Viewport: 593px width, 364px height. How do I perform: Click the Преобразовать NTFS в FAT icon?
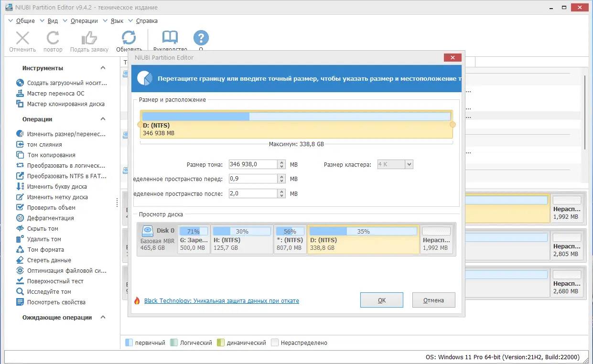point(20,176)
